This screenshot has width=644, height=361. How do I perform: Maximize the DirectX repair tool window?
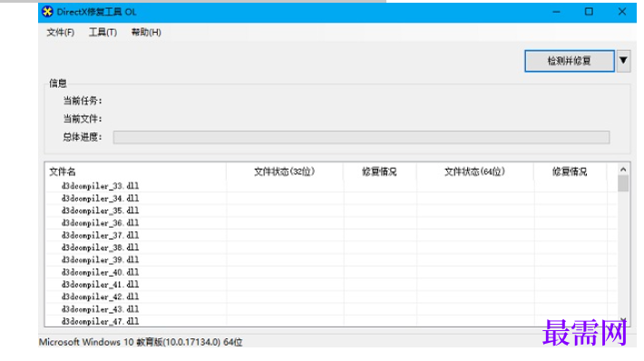589,12
